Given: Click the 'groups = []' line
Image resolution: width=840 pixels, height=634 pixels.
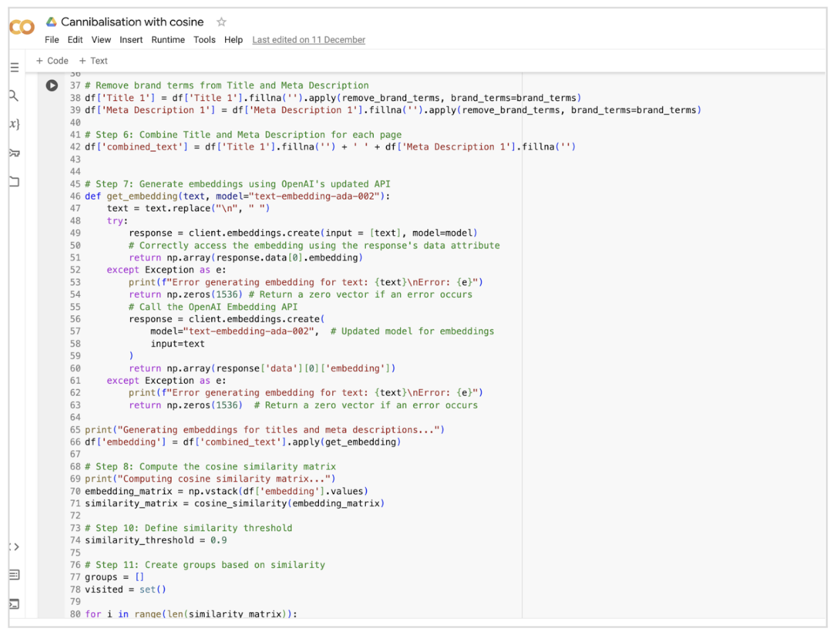Looking at the screenshot, I should click(x=115, y=577).
